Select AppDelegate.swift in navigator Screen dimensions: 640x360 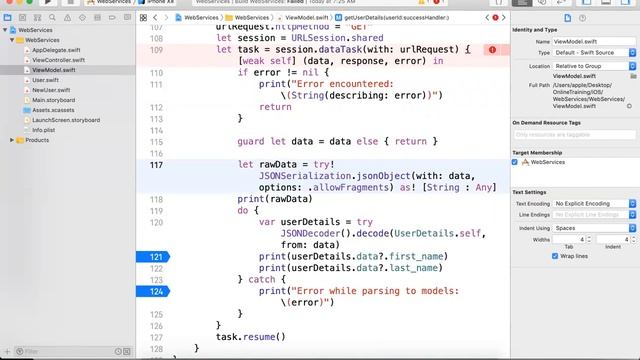[56, 50]
